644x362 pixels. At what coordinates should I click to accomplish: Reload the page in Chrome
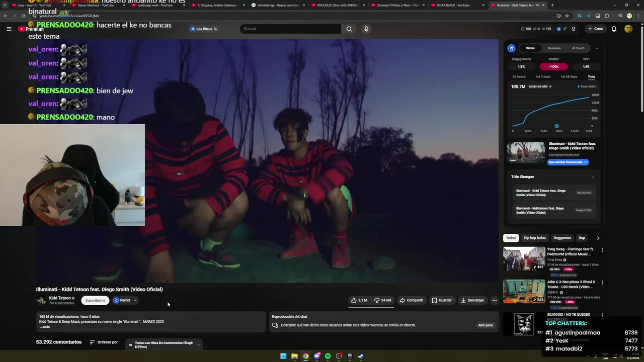(x=23, y=16)
